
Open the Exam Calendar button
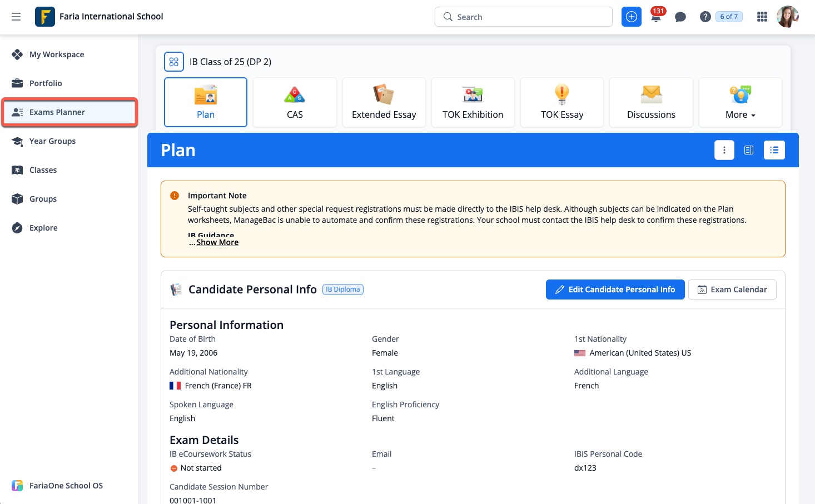732,290
